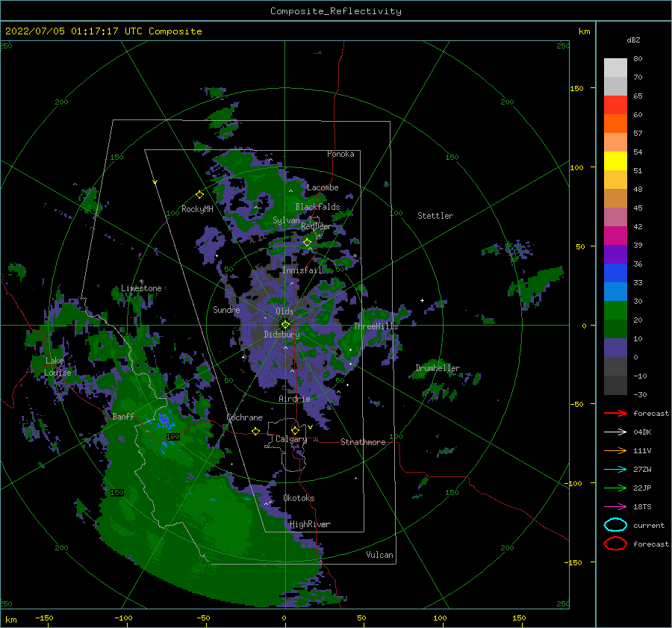Click the red forecast ellipse icon
Viewport: 672px width, 628px height.
tap(615, 544)
